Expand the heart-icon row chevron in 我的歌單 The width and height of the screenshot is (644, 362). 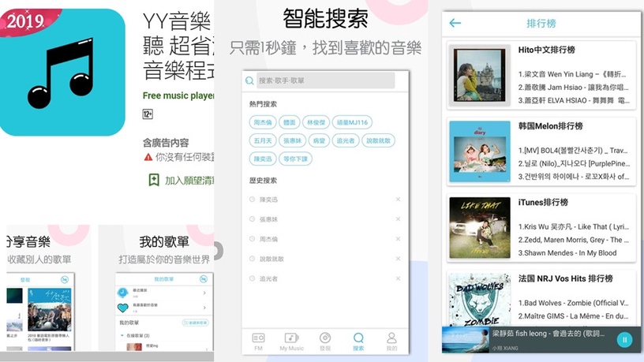[204, 308]
